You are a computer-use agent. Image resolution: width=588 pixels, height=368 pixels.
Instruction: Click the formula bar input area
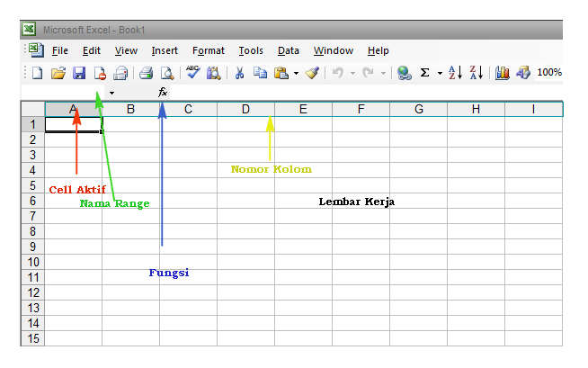point(366,93)
